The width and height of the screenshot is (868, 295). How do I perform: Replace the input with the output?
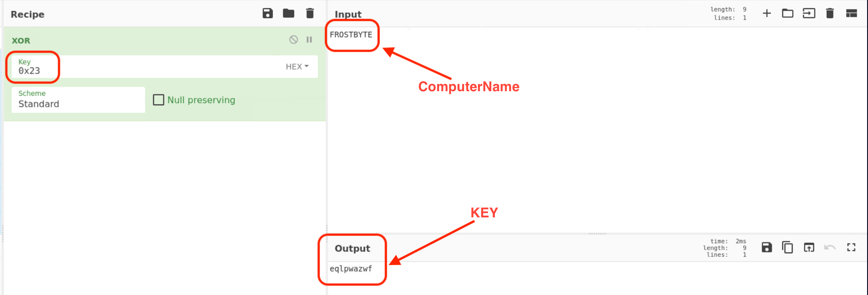pyautogui.click(x=809, y=247)
